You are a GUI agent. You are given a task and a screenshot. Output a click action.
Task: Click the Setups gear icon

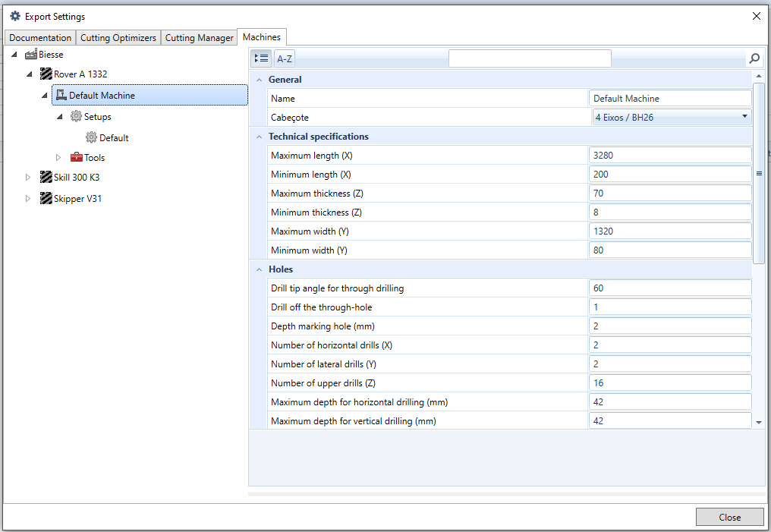pos(76,116)
